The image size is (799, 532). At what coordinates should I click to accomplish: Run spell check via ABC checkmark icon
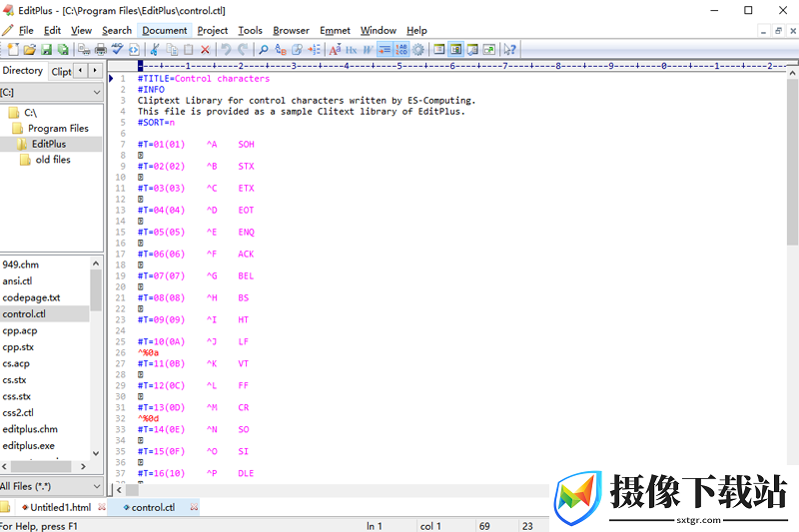click(117, 49)
